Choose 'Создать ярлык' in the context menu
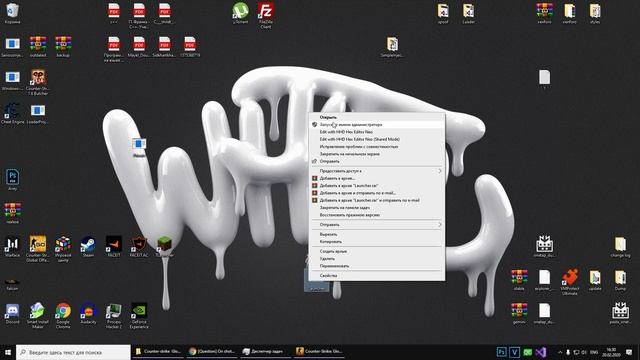Image resolution: width=640 pixels, height=360 pixels. pos(377,251)
